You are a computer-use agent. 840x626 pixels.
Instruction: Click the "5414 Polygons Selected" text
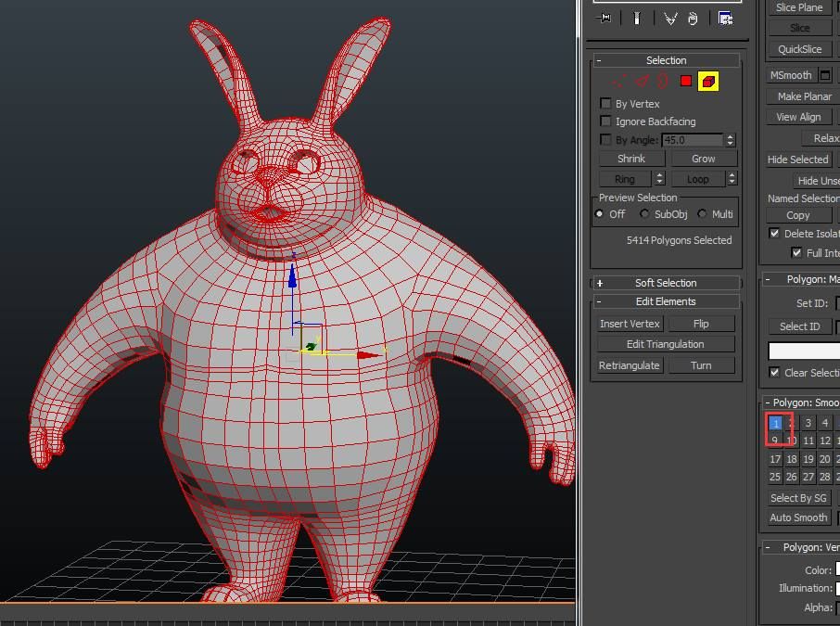coord(679,240)
